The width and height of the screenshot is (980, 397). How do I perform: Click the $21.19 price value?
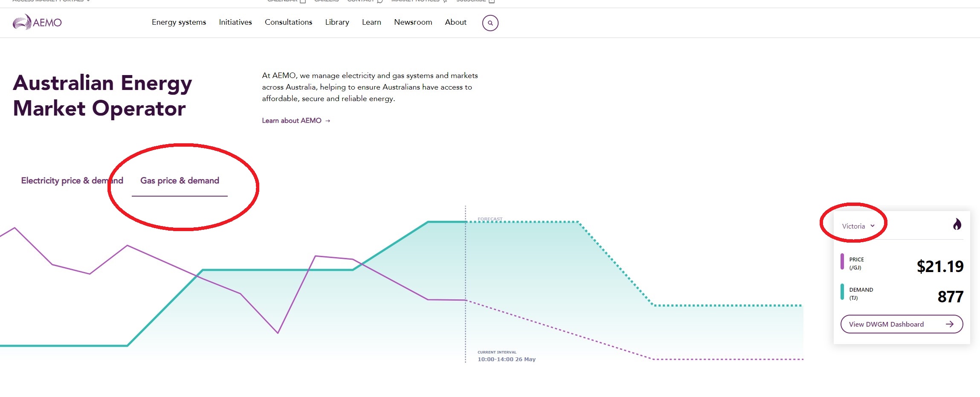pos(939,267)
